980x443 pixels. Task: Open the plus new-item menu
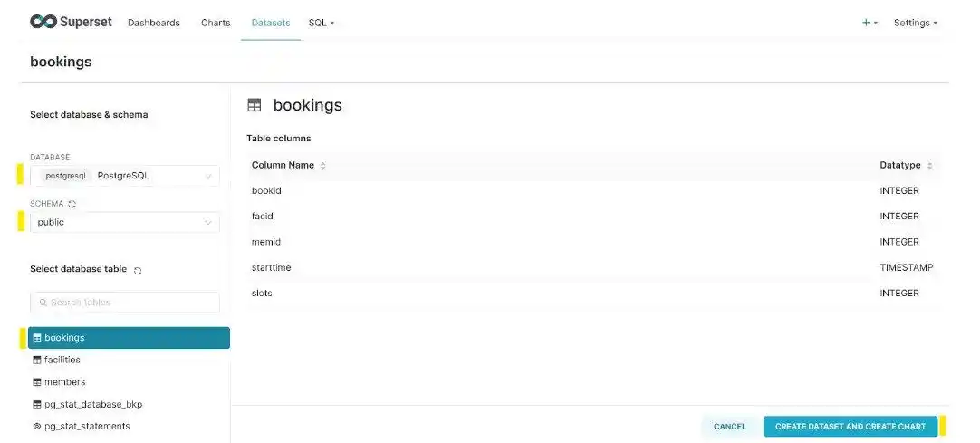point(870,23)
